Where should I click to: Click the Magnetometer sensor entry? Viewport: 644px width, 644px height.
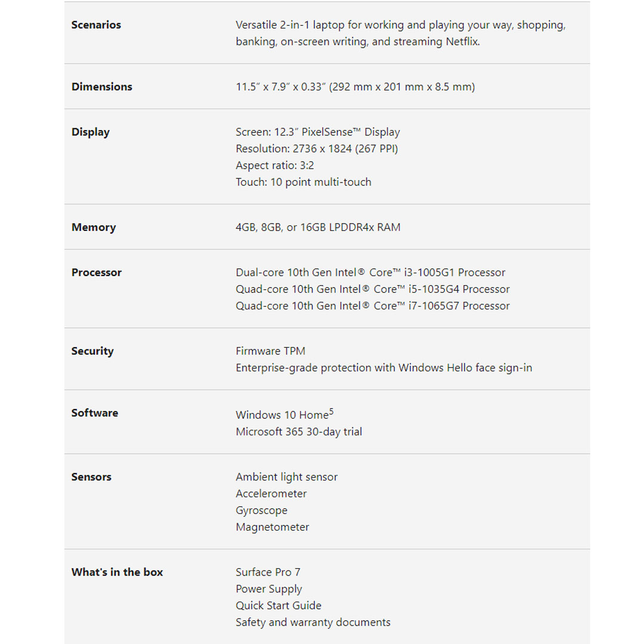click(273, 527)
